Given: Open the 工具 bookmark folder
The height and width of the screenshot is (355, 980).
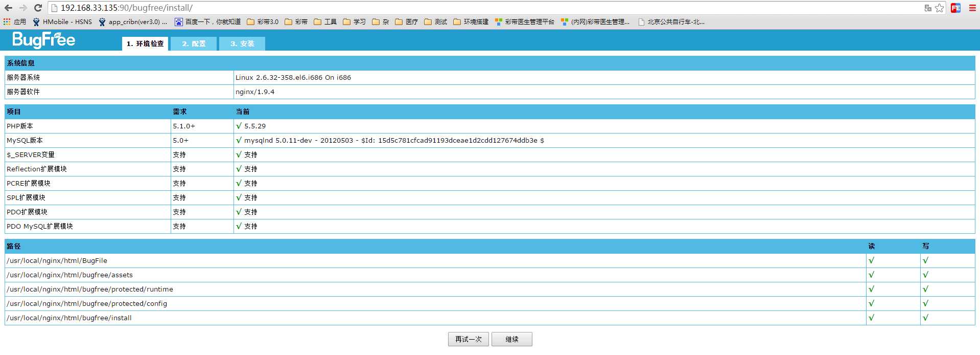Looking at the screenshot, I should (x=325, y=22).
